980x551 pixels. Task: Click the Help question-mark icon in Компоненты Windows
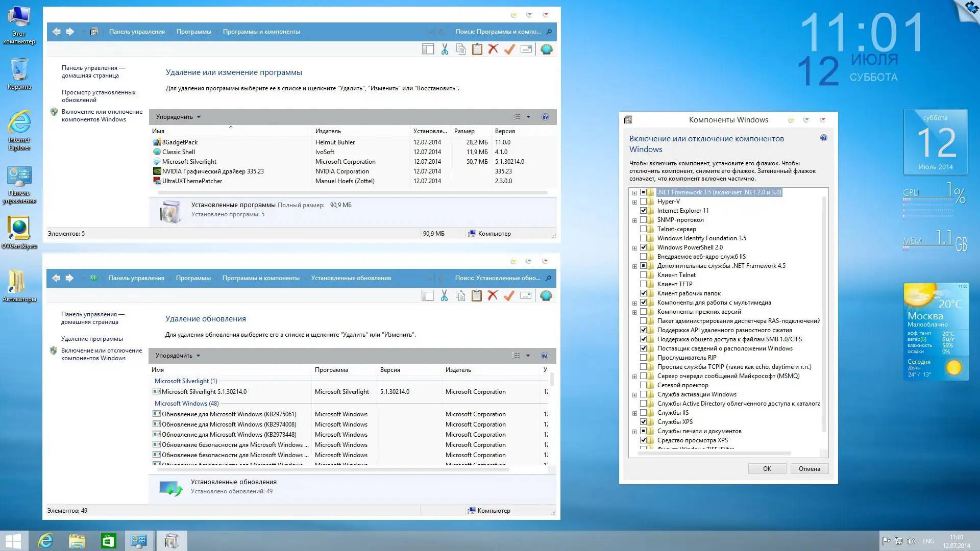(823, 138)
